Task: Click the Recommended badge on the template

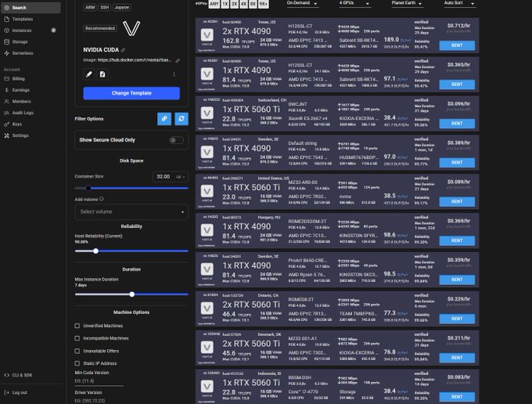Action: coord(100,28)
